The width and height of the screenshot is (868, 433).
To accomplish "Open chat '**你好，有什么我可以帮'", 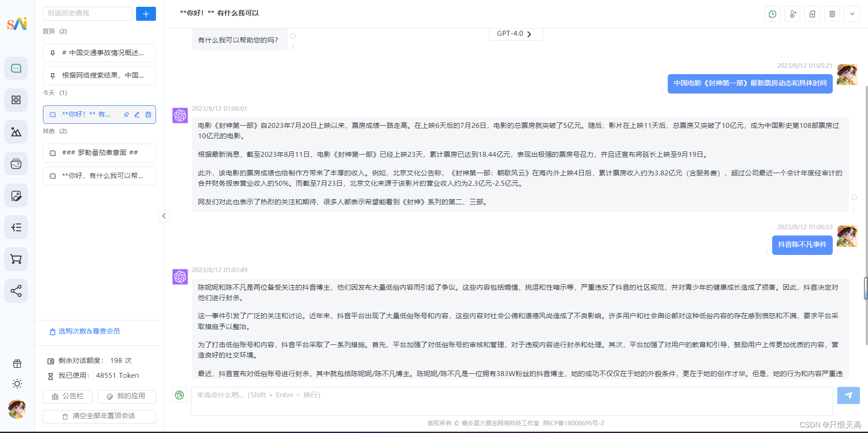I will coord(99,176).
